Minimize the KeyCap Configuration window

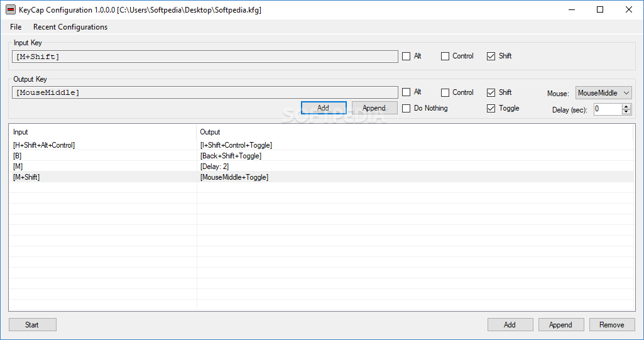[571, 9]
